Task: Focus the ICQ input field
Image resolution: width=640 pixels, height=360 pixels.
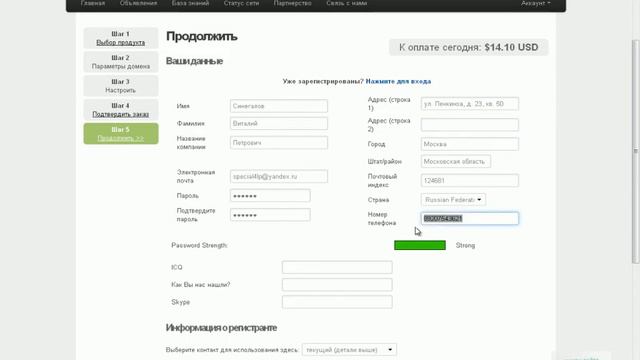Action: click(x=337, y=267)
